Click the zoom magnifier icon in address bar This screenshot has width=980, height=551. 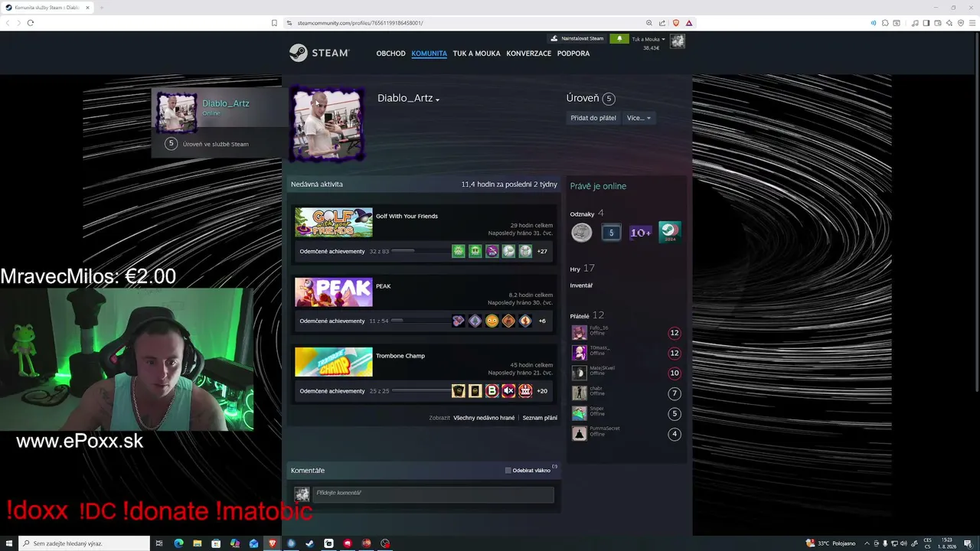649,23
